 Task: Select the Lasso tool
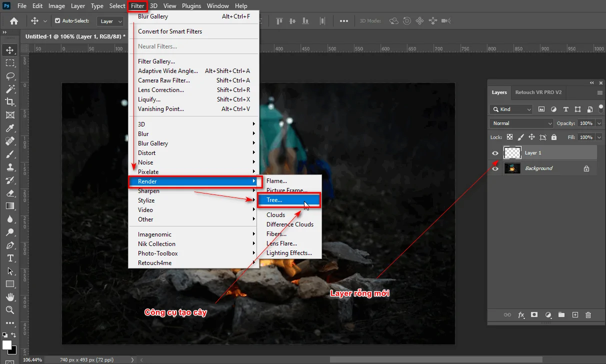coord(10,75)
